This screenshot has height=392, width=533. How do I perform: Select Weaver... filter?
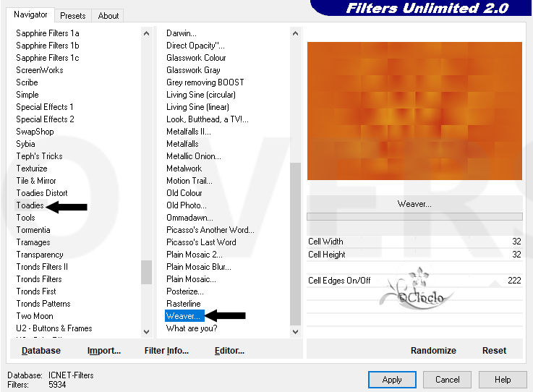[x=184, y=316]
